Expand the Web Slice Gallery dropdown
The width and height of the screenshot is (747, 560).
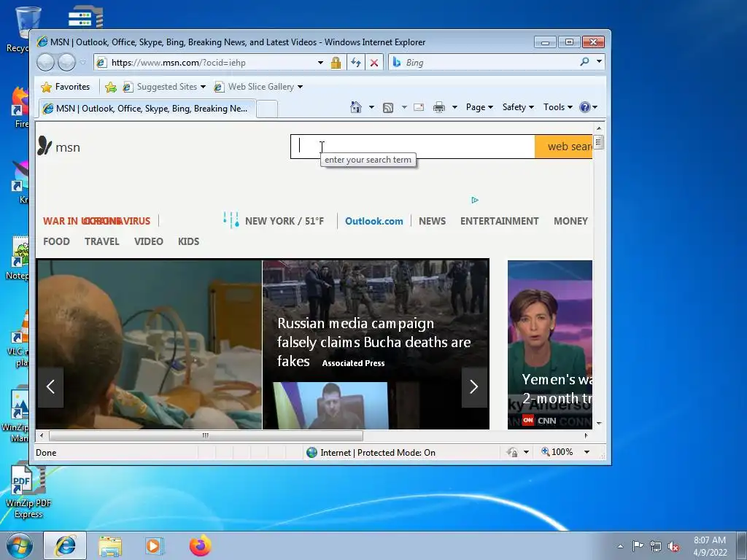tap(300, 87)
